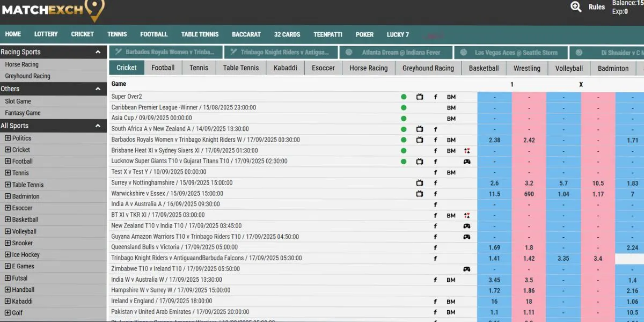Select the 2.38 blue back odds cell

point(494,140)
